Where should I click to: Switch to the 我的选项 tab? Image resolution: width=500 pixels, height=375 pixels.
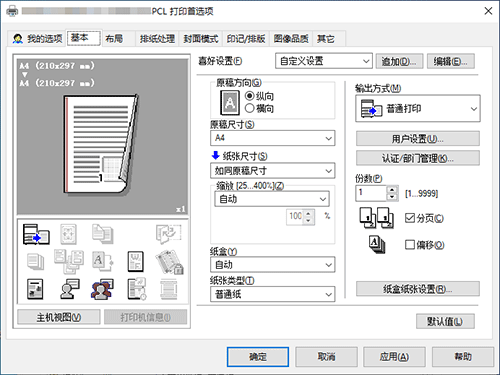(x=37, y=39)
